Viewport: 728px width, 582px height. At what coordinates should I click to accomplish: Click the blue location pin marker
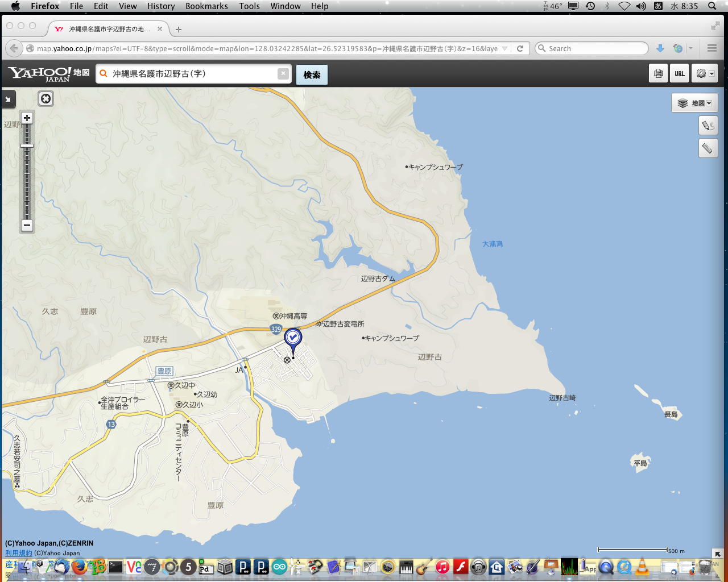[x=293, y=339]
